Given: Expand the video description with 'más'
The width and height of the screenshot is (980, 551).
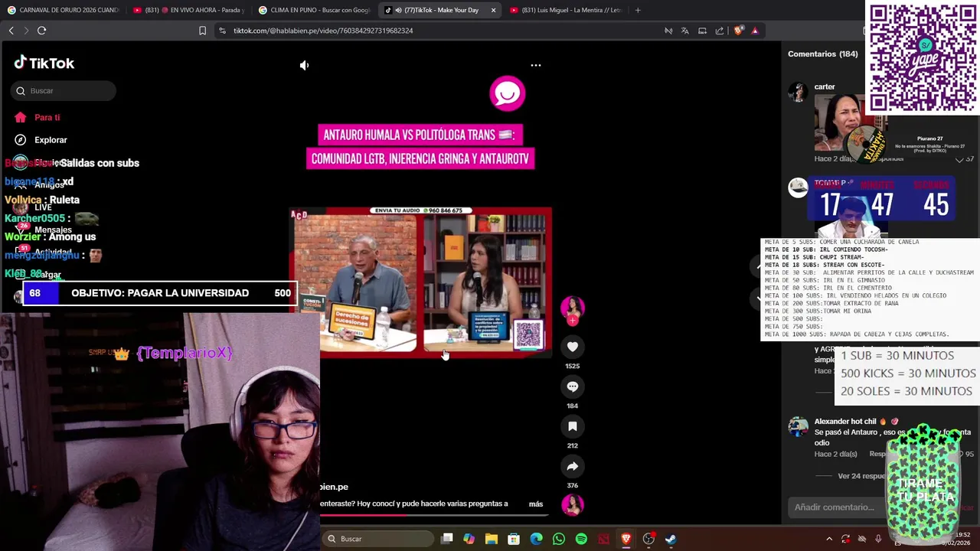Looking at the screenshot, I should click(536, 504).
